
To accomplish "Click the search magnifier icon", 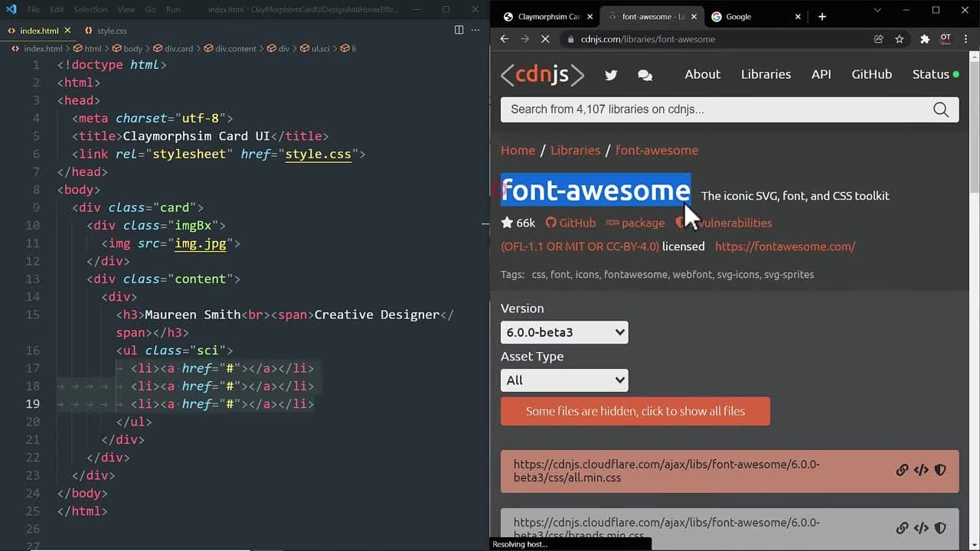I will [941, 109].
